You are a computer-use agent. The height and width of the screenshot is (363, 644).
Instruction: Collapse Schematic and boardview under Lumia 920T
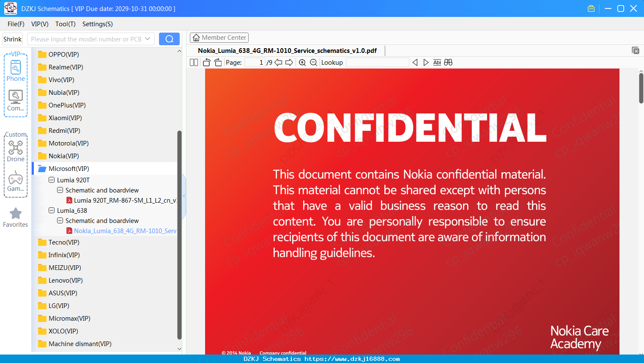tap(60, 190)
